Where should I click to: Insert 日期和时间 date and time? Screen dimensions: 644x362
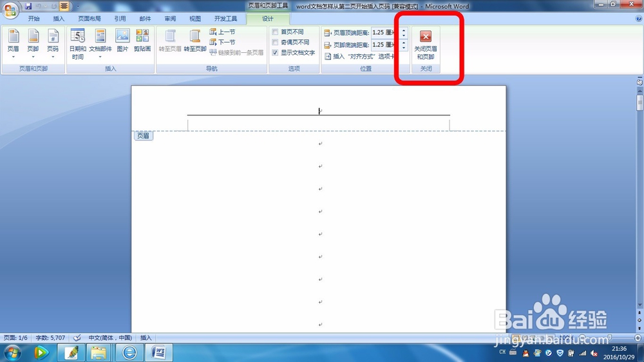click(x=78, y=44)
